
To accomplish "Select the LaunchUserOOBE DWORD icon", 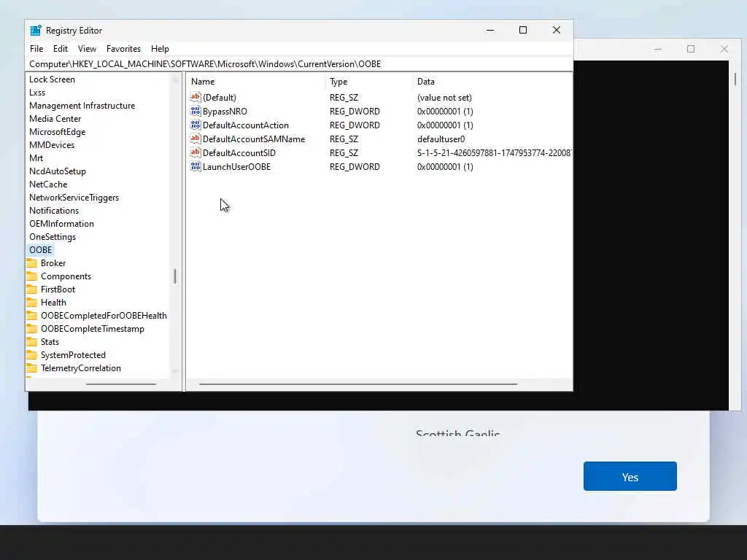I will (196, 166).
